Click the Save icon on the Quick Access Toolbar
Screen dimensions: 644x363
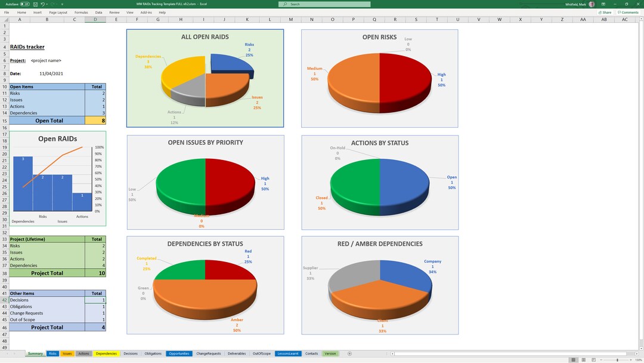(35, 4)
